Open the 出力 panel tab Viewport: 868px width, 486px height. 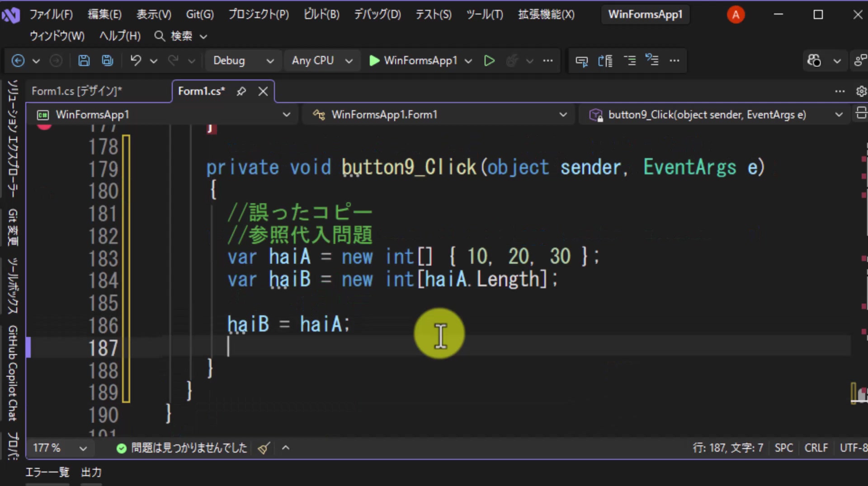(91, 472)
